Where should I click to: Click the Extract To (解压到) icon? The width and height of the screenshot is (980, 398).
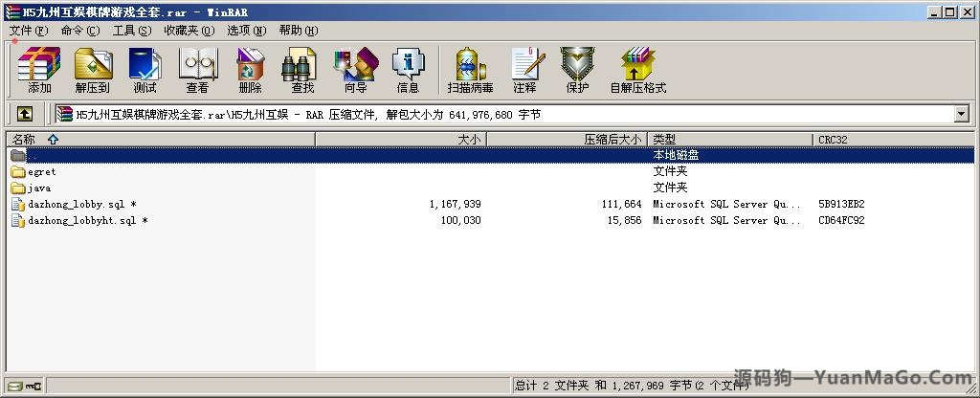[x=93, y=69]
